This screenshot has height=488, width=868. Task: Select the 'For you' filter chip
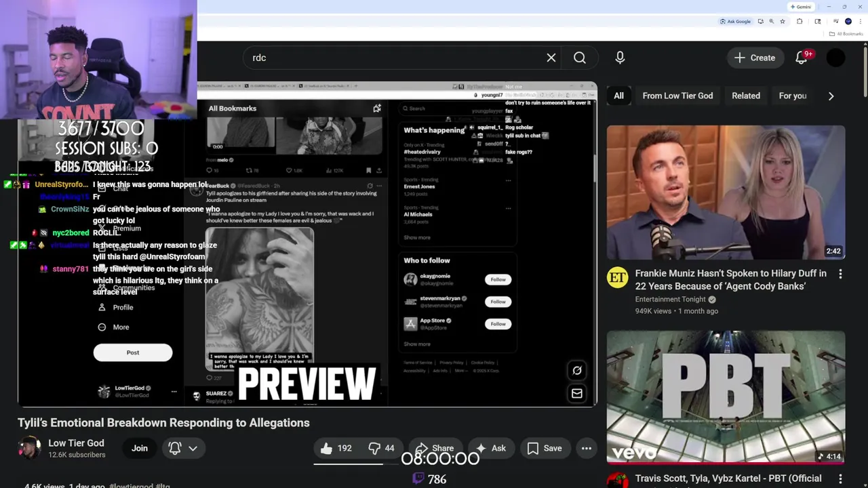click(x=792, y=96)
